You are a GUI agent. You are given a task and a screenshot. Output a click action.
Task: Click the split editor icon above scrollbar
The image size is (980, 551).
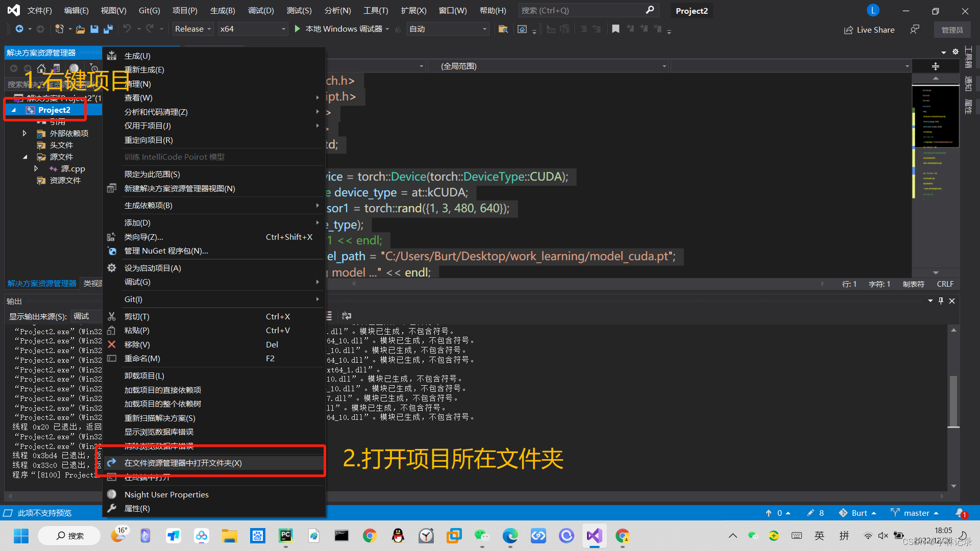[x=935, y=66]
